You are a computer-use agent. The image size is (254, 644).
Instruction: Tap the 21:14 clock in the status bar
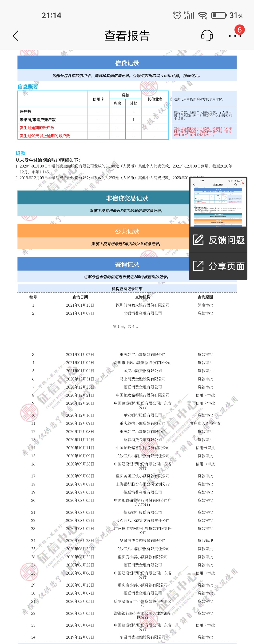coord(52,16)
